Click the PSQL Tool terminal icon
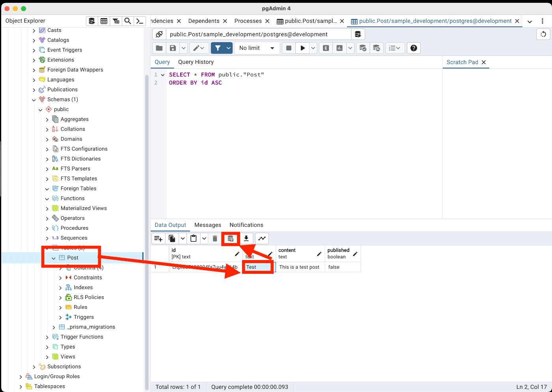 (x=140, y=21)
